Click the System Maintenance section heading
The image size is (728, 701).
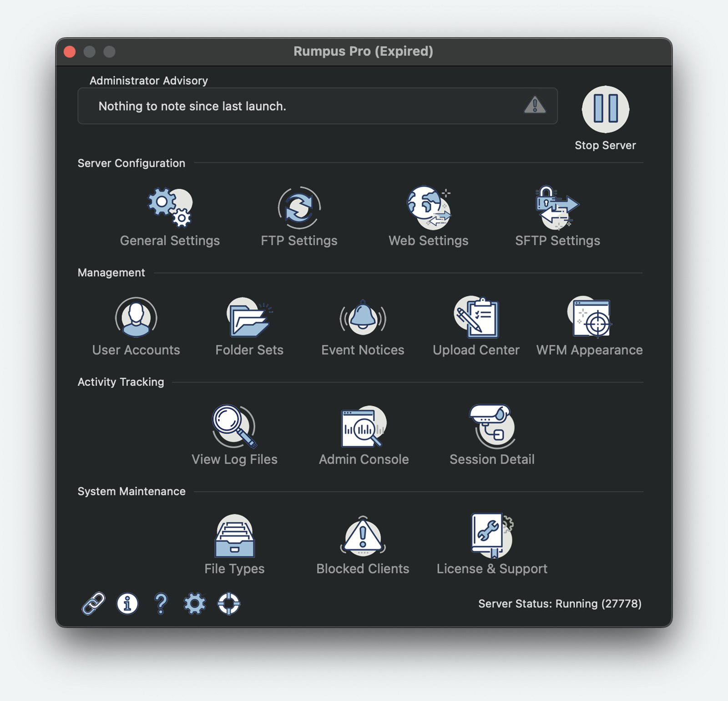131,491
